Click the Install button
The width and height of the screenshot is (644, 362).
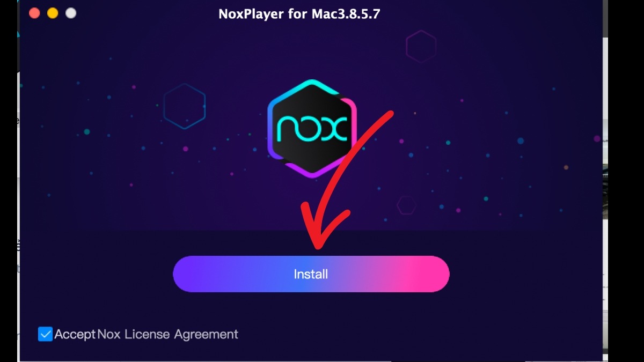311,274
